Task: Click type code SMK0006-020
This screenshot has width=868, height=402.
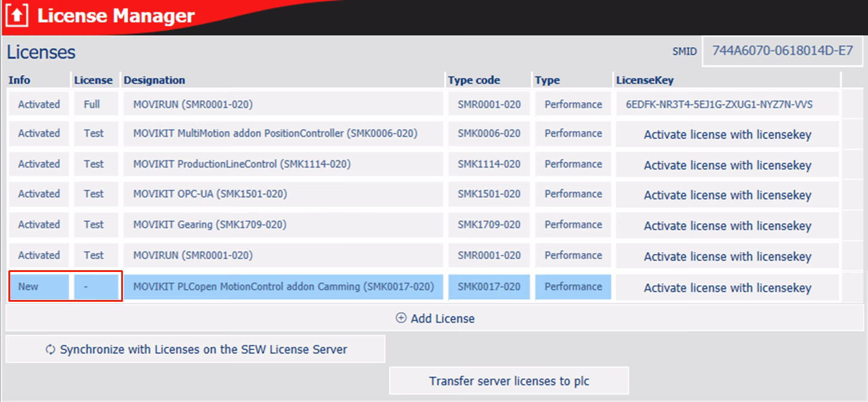Action: 489,134
